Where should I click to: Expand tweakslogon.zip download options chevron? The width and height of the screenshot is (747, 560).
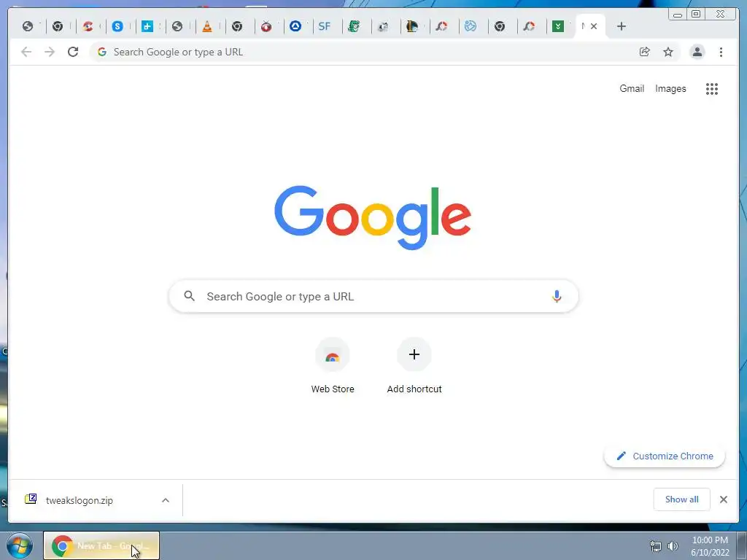[166, 500]
